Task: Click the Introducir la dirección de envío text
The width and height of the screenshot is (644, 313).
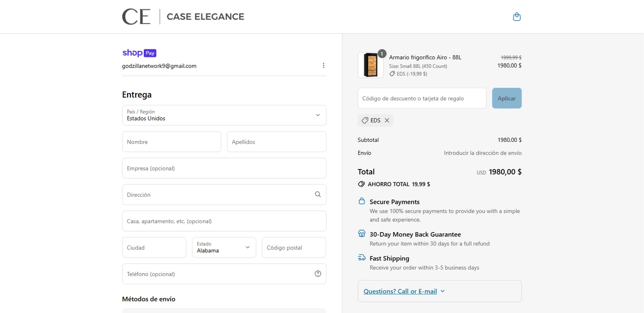Action: pos(483,153)
